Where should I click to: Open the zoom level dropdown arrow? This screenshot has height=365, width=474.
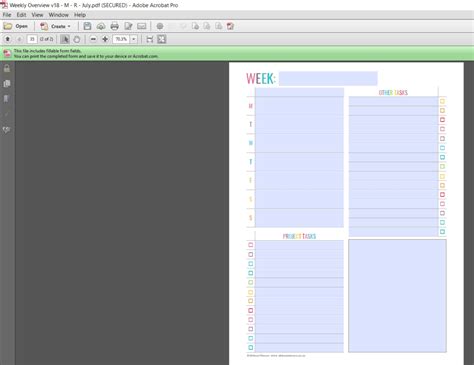(134, 39)
